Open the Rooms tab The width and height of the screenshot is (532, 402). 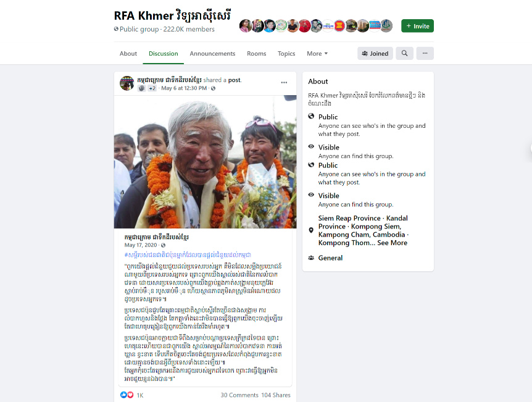point(257,53)
